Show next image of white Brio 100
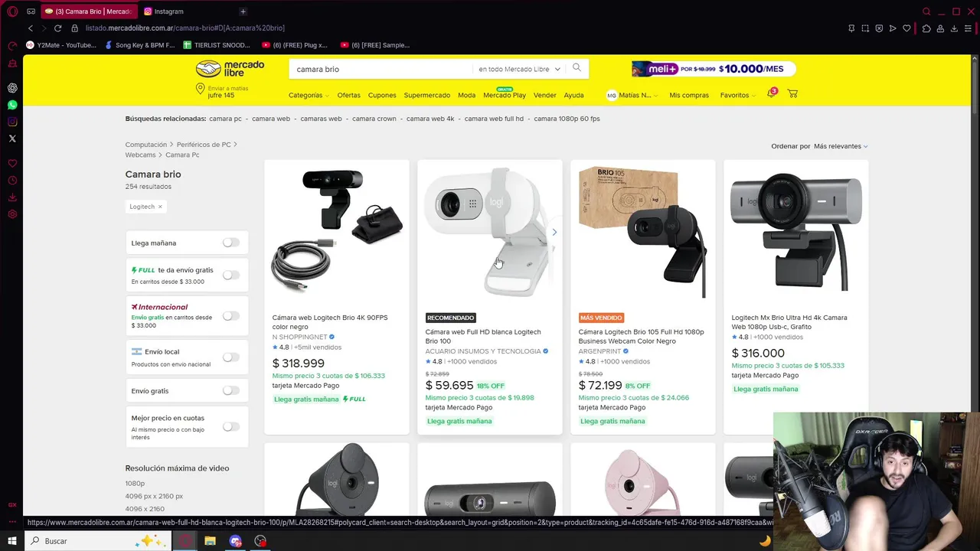Viewport: 980px width, 551px height. pos(554,232)
